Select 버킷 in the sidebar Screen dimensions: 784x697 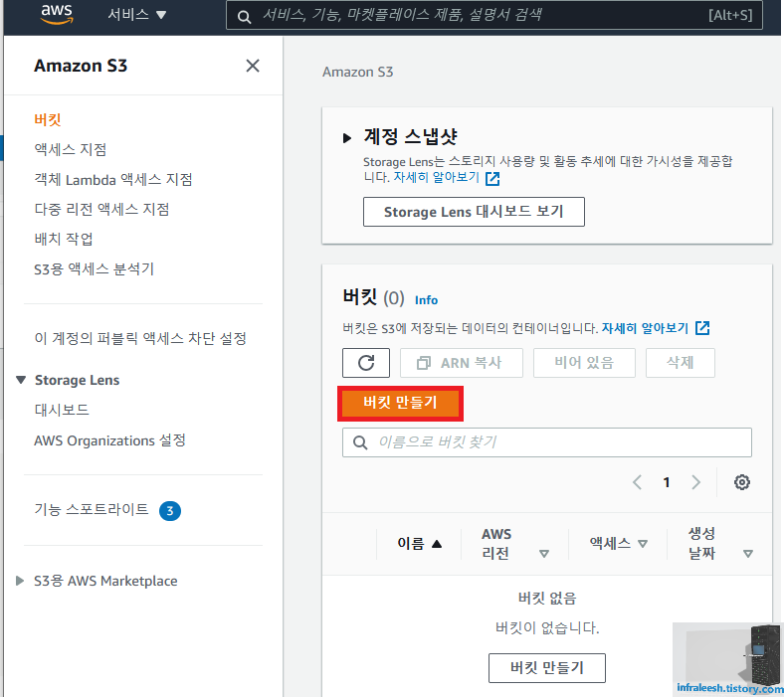(x=48, y=119)
